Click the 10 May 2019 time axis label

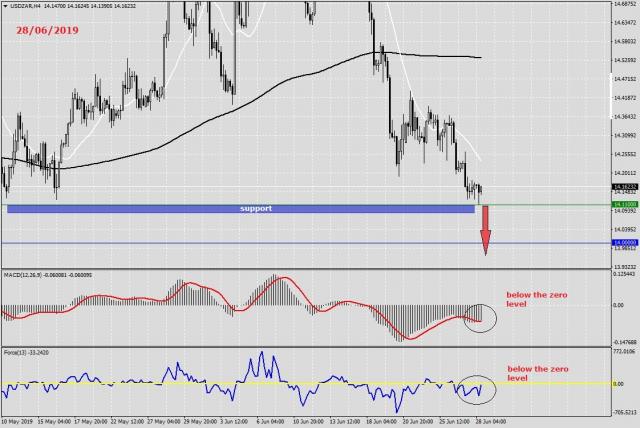[x=18, y=422]
